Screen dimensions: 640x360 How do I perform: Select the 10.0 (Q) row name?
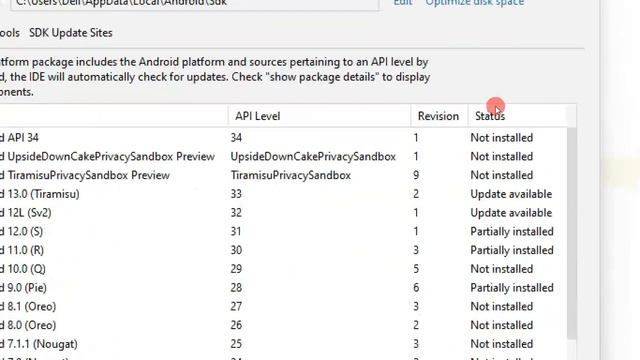coord(23,269)
